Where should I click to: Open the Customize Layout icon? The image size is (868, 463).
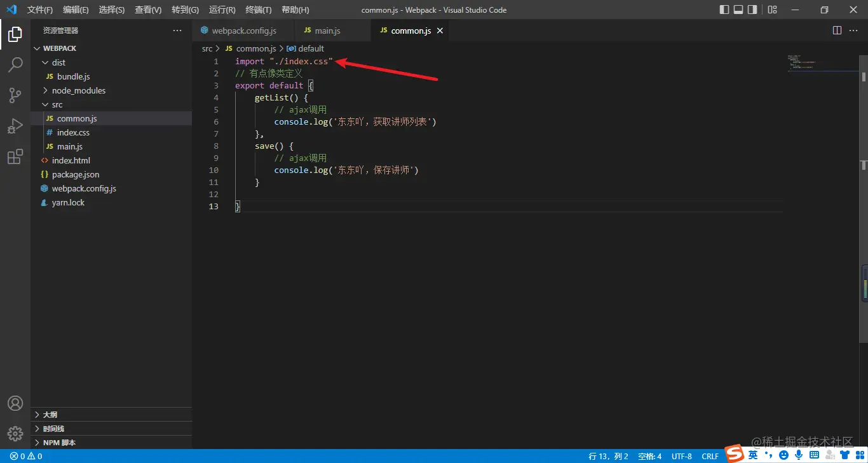coord(772,10)
